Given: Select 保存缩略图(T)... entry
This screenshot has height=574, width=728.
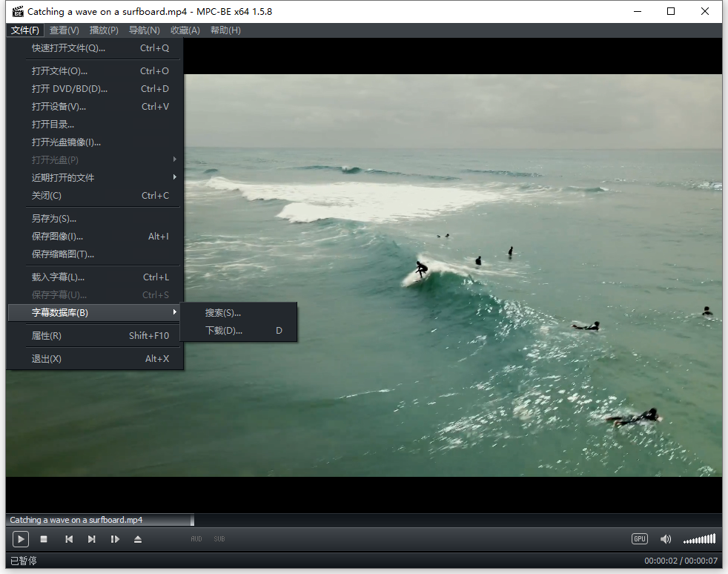Looking at the screenshot, I should click(x=95, y=254).
